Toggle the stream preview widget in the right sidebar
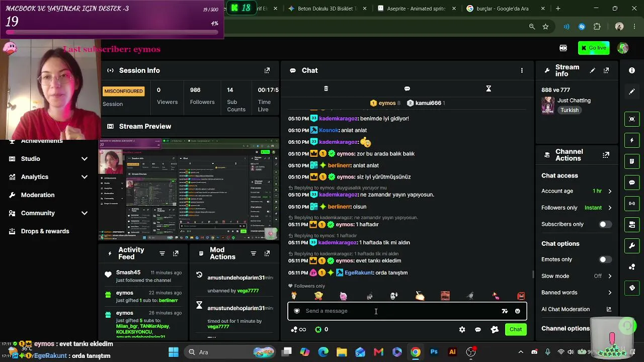The image size is (644, 362). pyautogui.click(x=632, y=119)
